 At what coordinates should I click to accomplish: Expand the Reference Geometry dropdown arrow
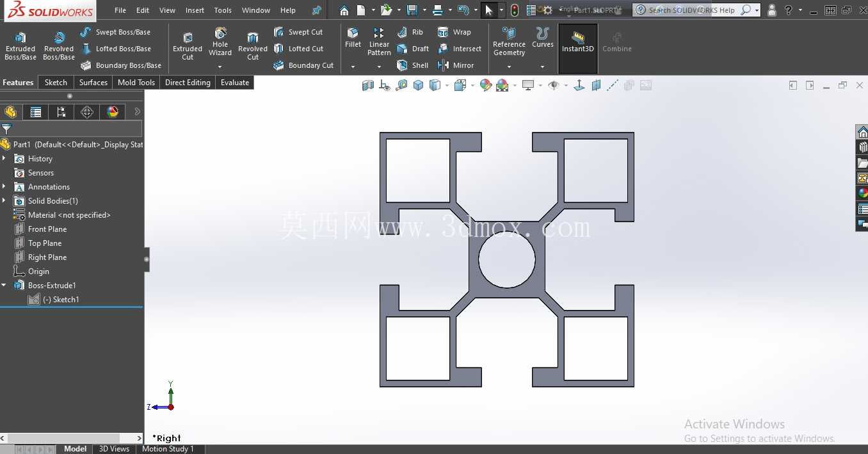tap(509, 67)
